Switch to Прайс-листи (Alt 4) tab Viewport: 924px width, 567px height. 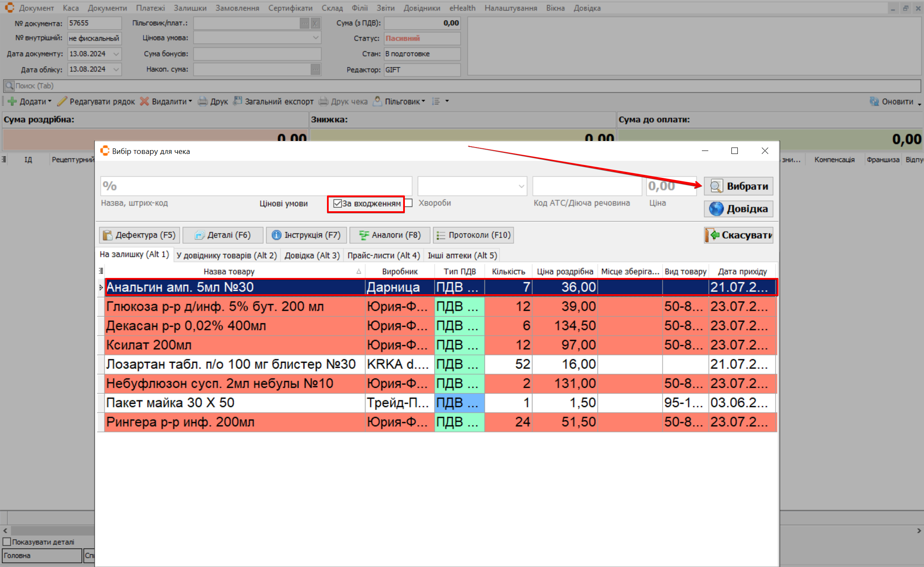pos(383,256)
